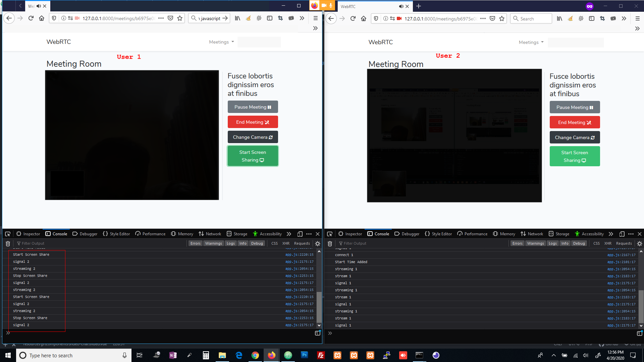The width and height of the screenshot is (644, 362).
Task: Toggle the Errors filter in console
Action: click(196, 243)
